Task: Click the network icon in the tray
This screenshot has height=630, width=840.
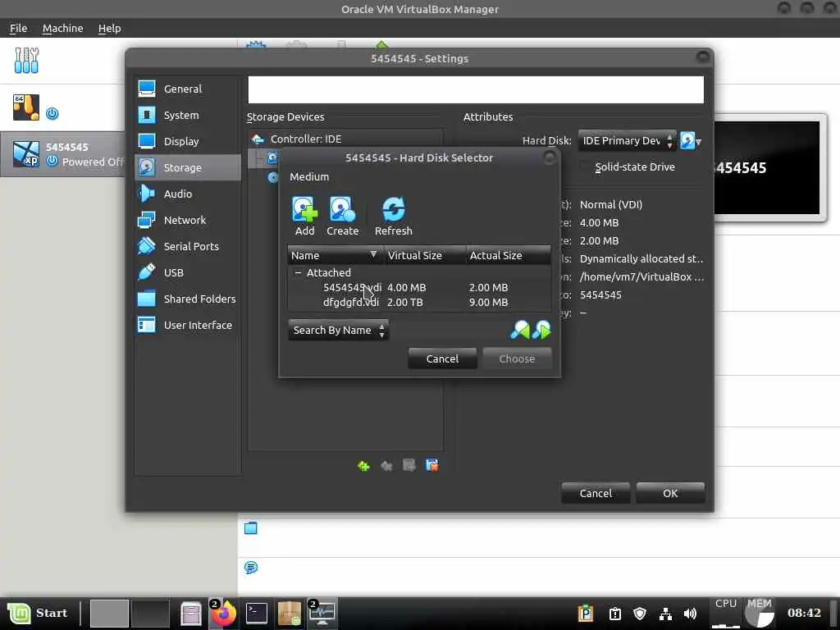Action: point(665,614)
